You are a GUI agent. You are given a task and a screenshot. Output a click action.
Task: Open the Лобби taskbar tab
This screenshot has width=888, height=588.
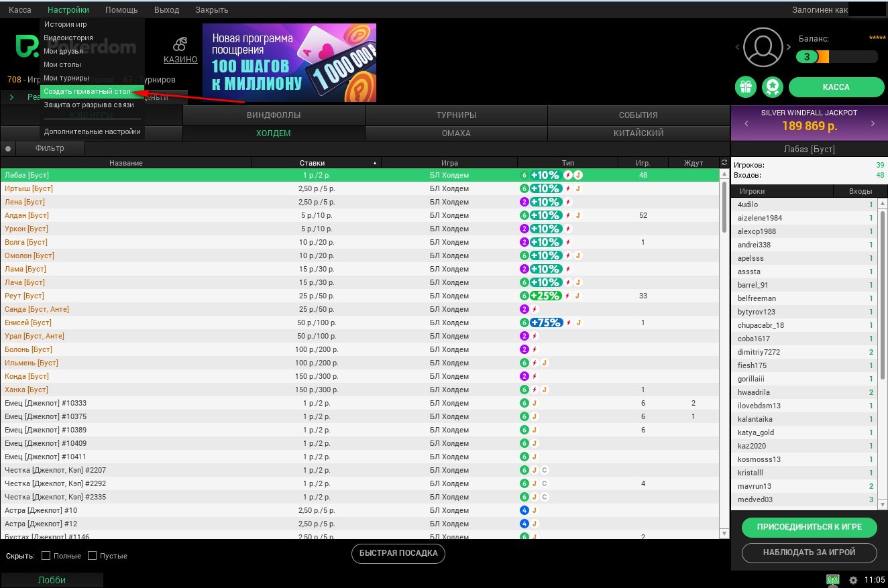click(x=52, y=580)
